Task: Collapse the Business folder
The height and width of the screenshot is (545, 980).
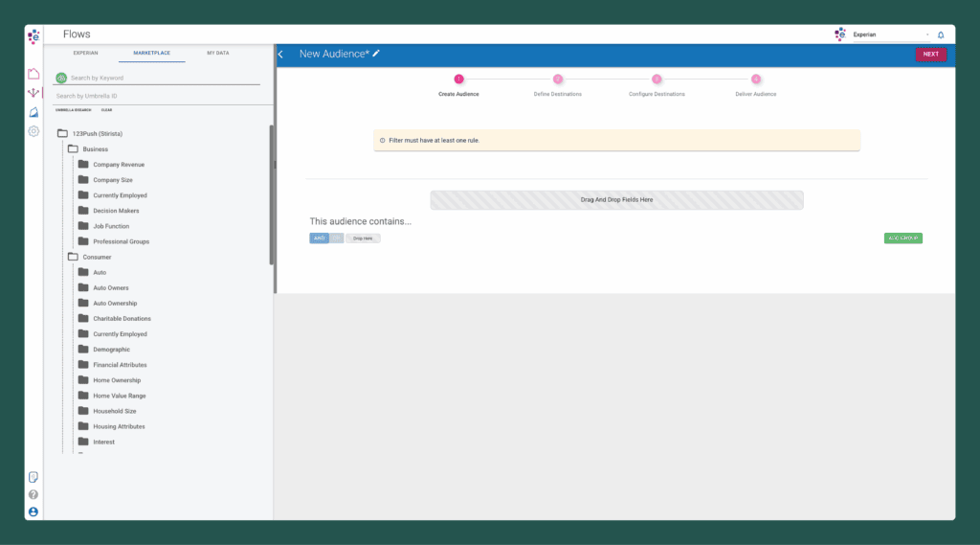Action: pyautogui.click(x=73, y=149)
